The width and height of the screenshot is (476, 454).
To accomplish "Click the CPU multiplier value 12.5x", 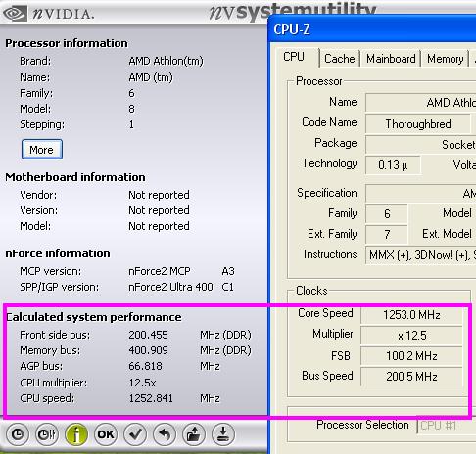I will [x=142, y=383].
